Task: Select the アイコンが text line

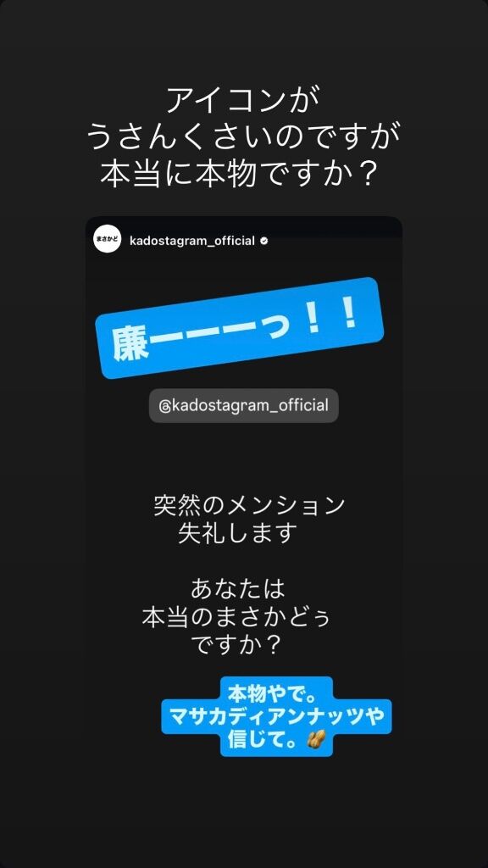Action: [x=243, y=103]
